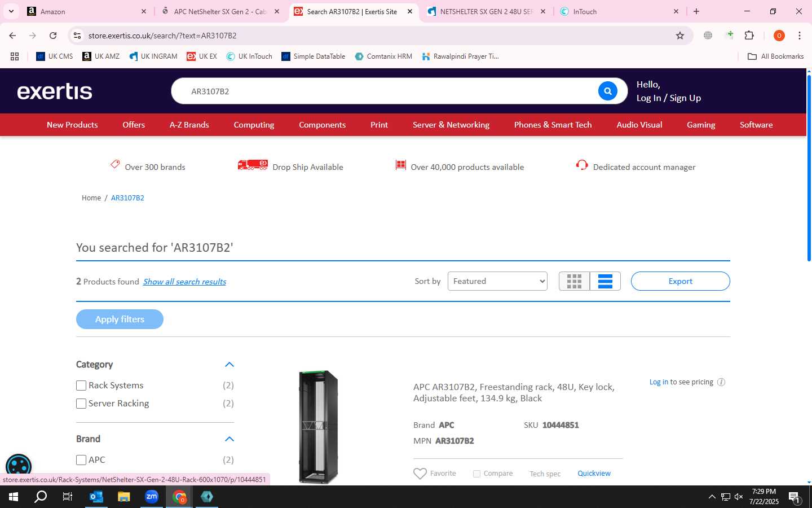The image size is (812, 508).
Task: Go back to previous page
Action: point(12,36)
